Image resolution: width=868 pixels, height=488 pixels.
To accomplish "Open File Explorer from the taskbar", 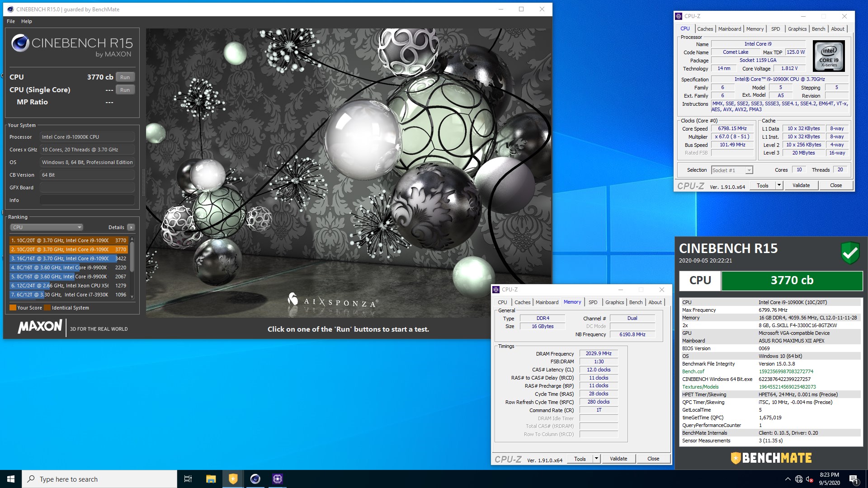I will tap(211, 479).
